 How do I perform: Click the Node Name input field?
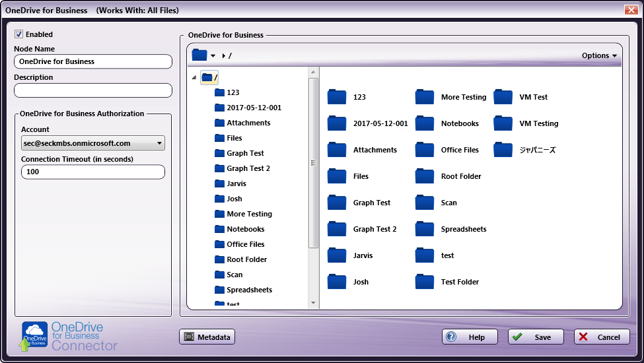click(x=93, y=61)
